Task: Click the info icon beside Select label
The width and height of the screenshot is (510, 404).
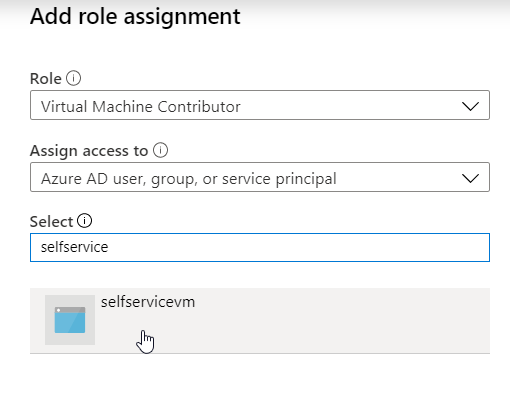Action: [85, 221]
